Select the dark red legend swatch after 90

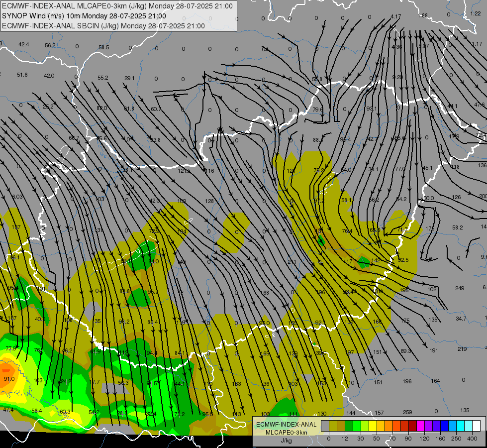tap(412, 426)
